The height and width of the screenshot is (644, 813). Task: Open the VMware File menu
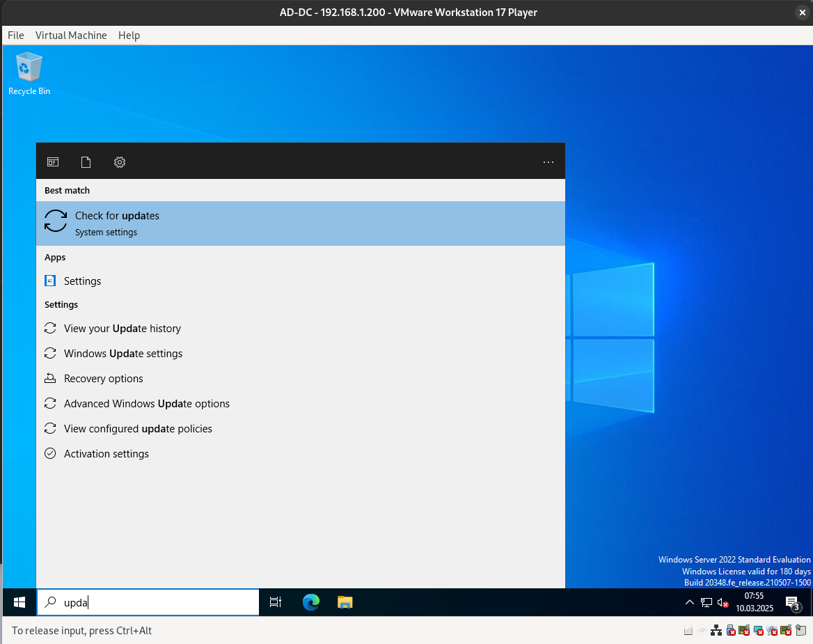(x=15, y=36)
